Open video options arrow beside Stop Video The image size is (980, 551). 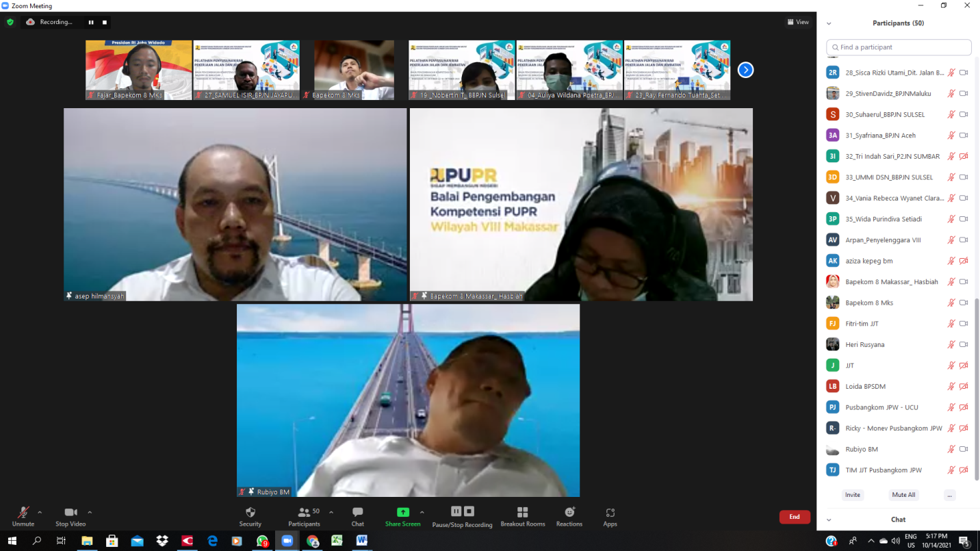(x=90, y=512)
